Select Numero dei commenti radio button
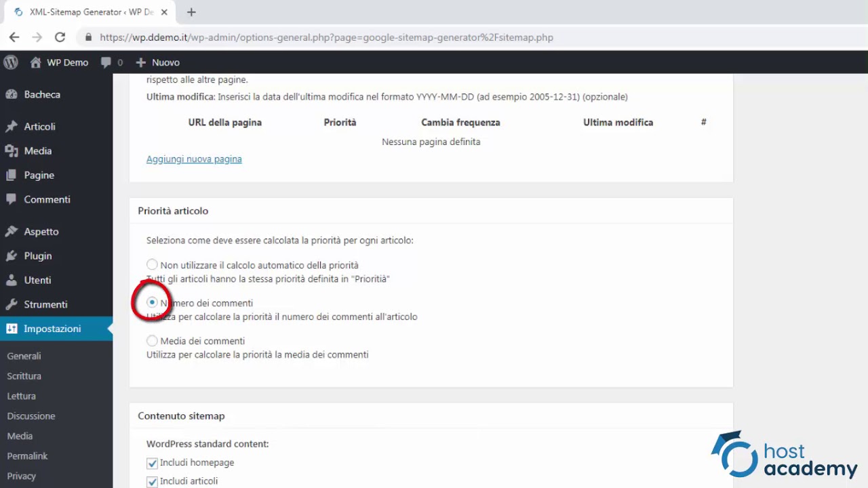 coord(152,303)
